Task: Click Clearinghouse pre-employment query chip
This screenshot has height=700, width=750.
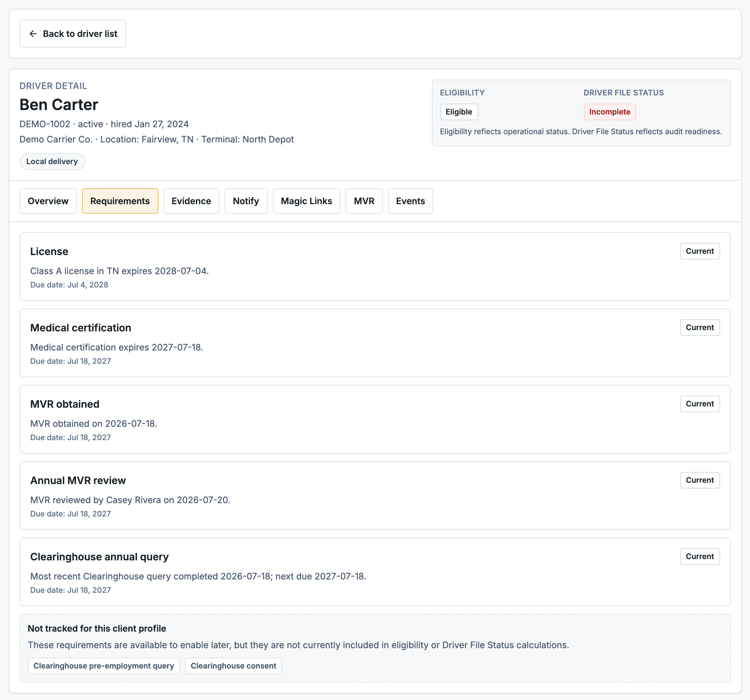Action: [104, 666]
